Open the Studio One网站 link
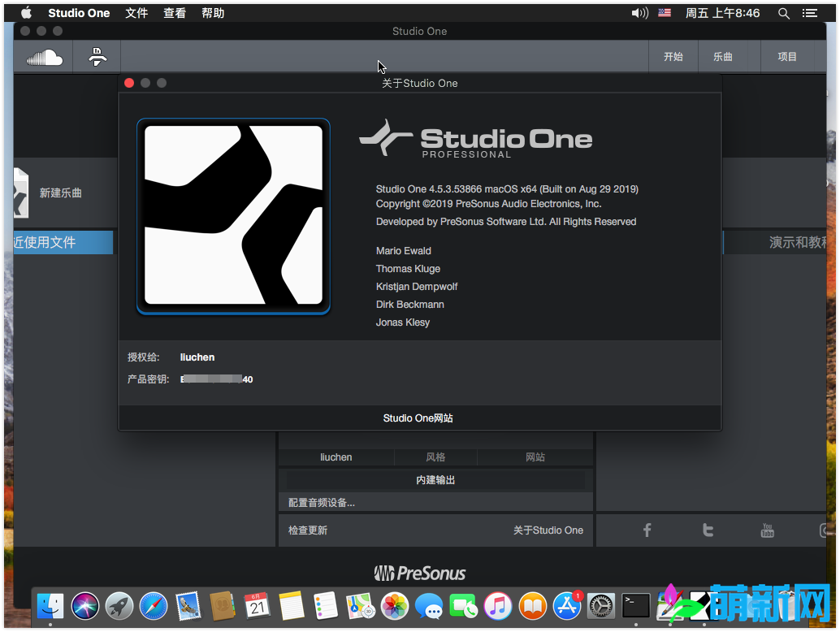The width and height of the screenshot is (840, 632). [418, 418]
